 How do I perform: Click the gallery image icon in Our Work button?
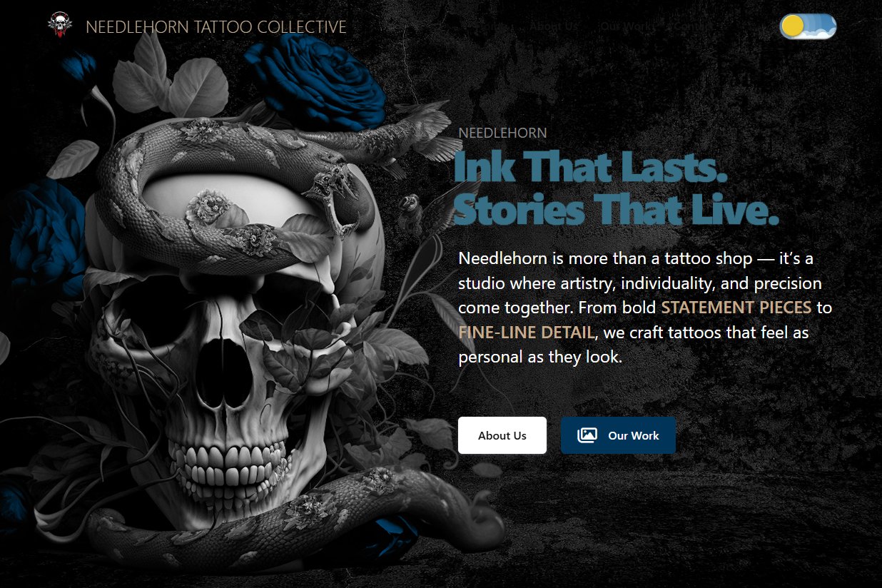(x=587, y=435)
